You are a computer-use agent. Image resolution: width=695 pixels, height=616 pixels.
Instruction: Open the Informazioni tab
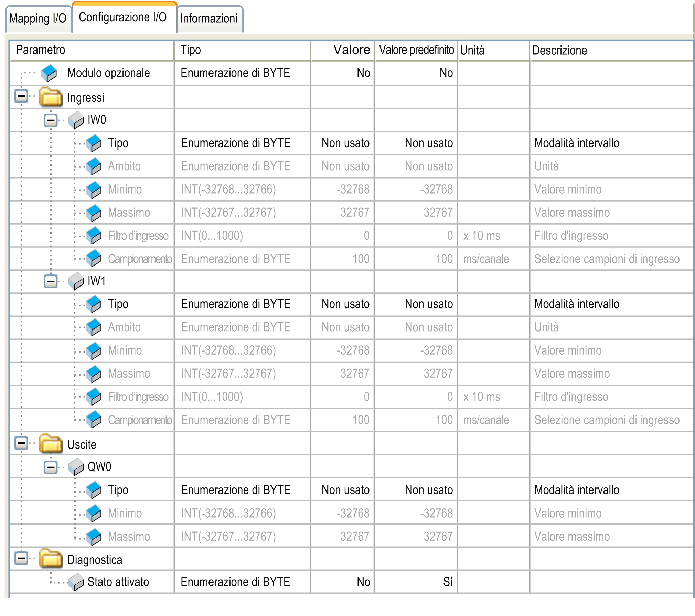pyautogui.click(x=209, y=19)
